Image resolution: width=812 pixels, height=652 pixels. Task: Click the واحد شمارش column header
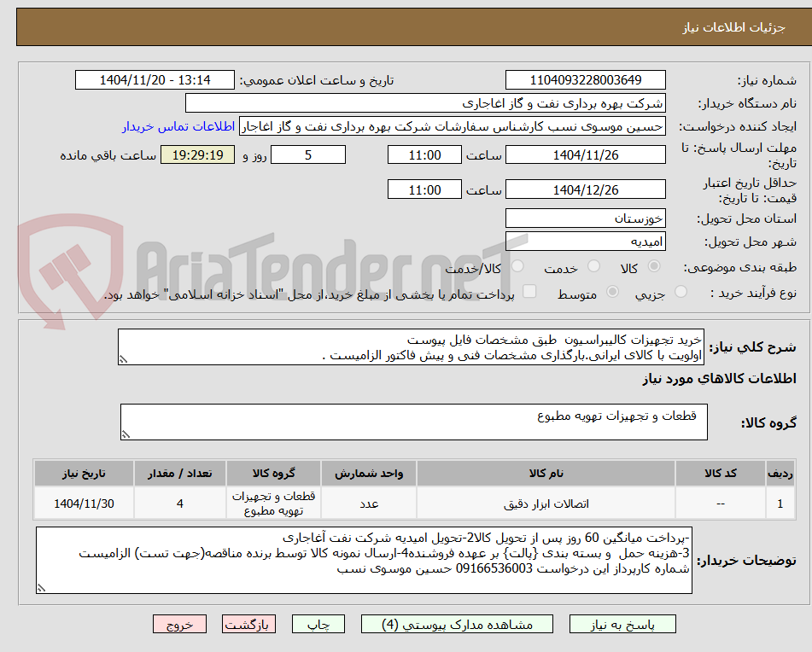tap(369, 474)
